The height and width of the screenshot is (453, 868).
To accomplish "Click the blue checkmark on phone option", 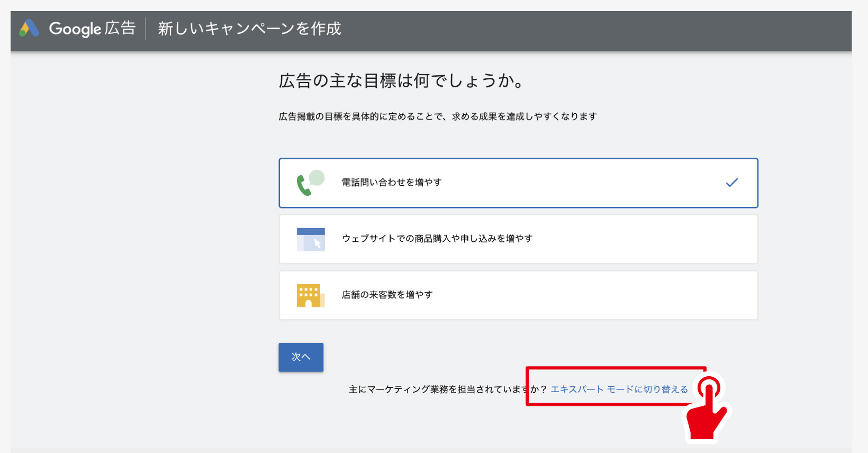I will 731,183.
